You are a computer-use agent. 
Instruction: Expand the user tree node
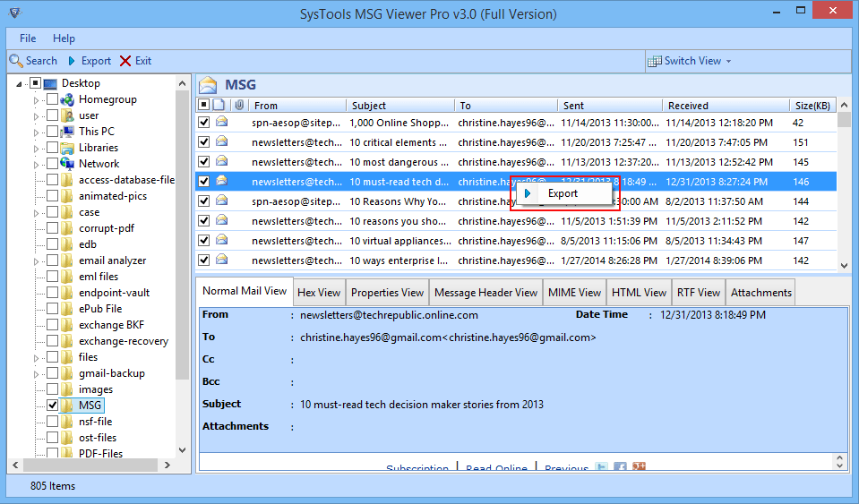pyautogui.click(x=36, y=116)
